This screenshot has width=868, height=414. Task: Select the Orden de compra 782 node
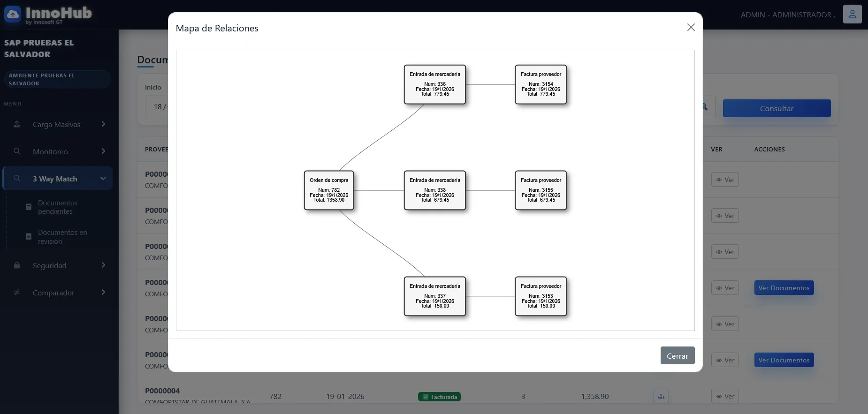pyautogui.click(x=329, y=190)
